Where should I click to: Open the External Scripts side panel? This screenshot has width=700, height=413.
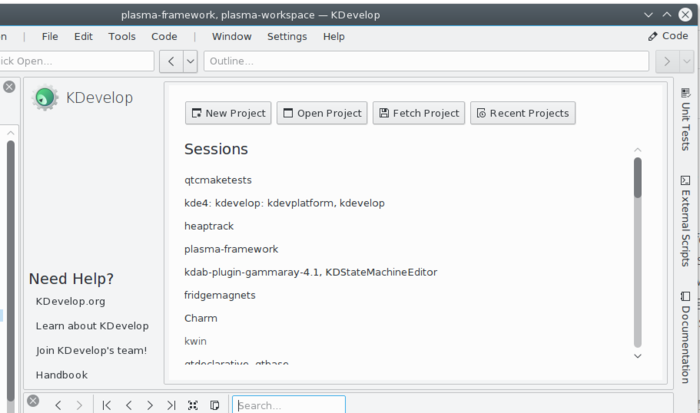tap(685, 221)
